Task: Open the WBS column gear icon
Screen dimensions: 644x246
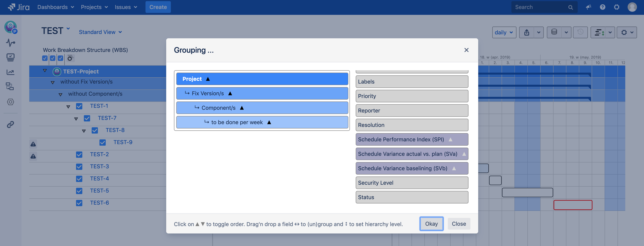Action: tap(70, 58)
